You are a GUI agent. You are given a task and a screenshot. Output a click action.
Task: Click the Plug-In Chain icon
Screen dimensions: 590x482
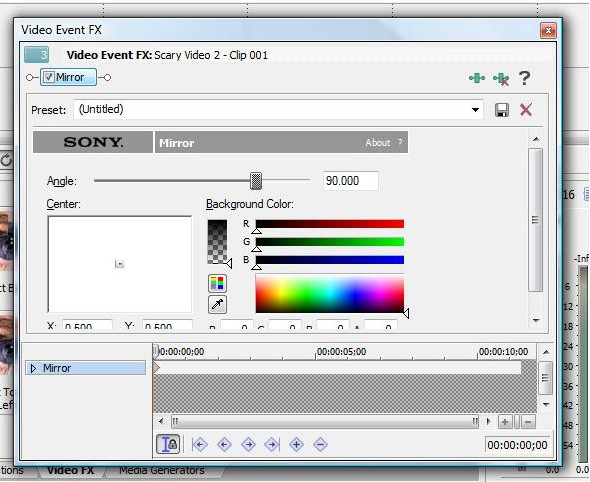pyautogui.click(x=477, y=78)
